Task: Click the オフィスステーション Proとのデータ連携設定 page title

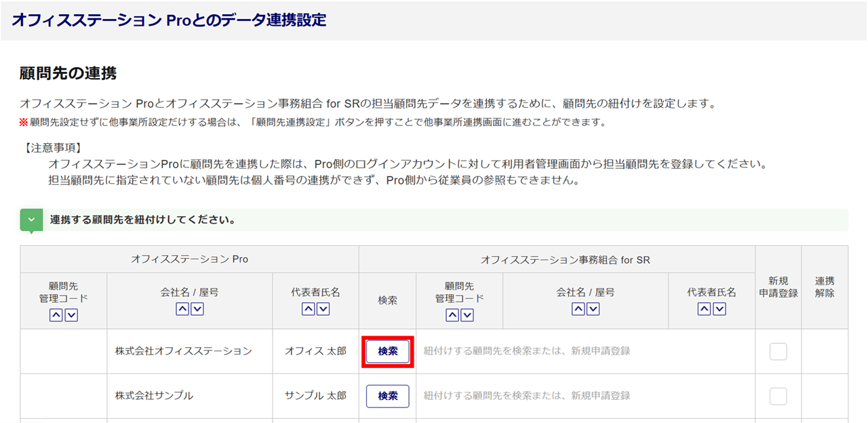Action: coord(169,20)
